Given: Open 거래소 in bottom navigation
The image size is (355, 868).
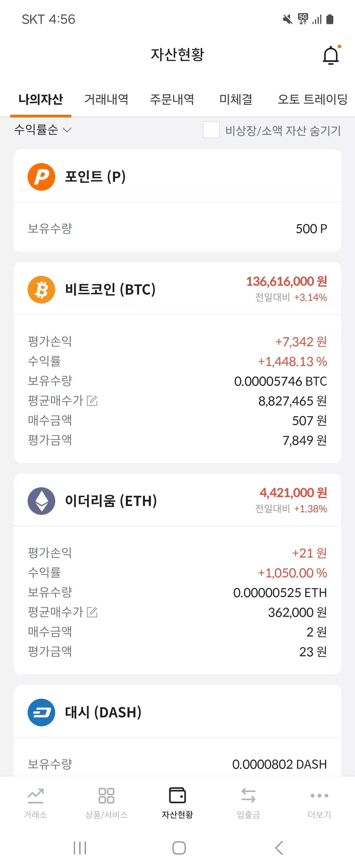Looking at the screenshot, I should pos(35,803).
